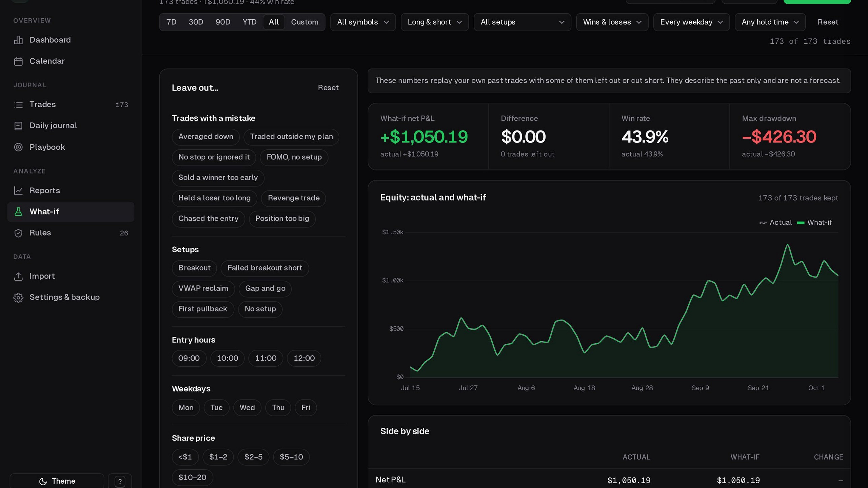The width and height of the screenshot is (868, 488).
Task: Click the What-if flask icon
Action: 18,212
